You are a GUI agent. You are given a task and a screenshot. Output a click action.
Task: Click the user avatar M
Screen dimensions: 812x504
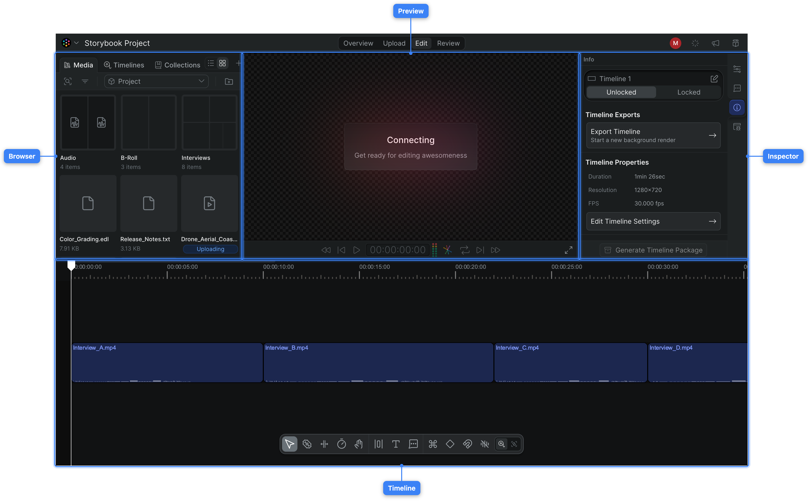click(x=675, y=43)
